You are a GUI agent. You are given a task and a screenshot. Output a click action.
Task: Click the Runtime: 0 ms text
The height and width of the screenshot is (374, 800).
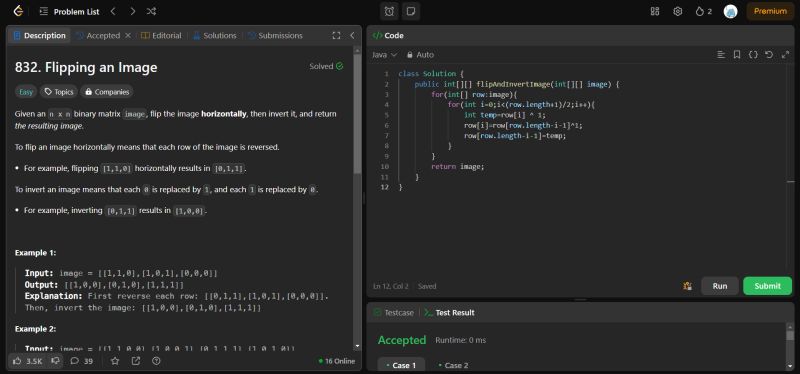tap(461, 340)
